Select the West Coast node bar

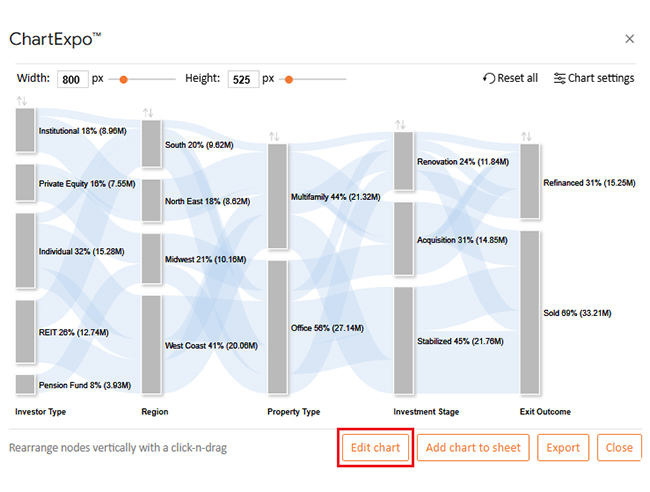tap(151, 344)
